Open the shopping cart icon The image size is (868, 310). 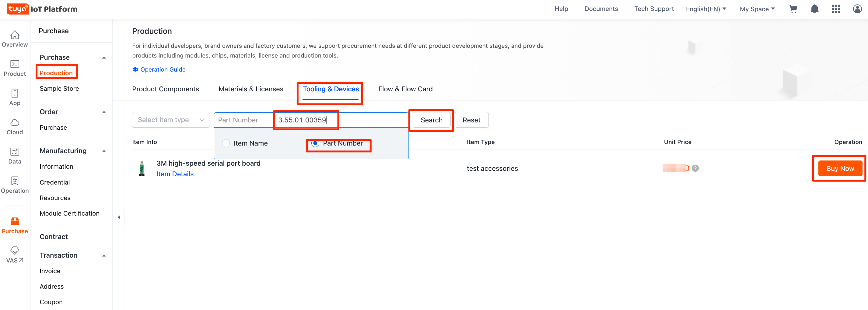pos(793,9)
